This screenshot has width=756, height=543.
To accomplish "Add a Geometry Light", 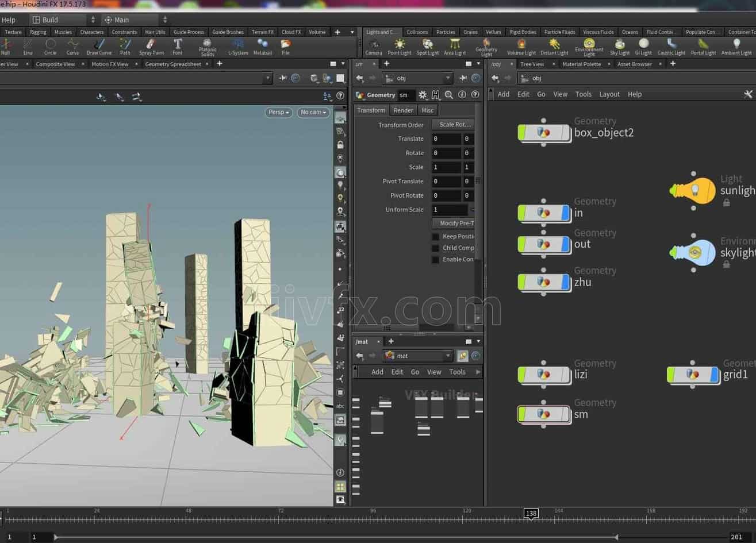I will (486, 48).
